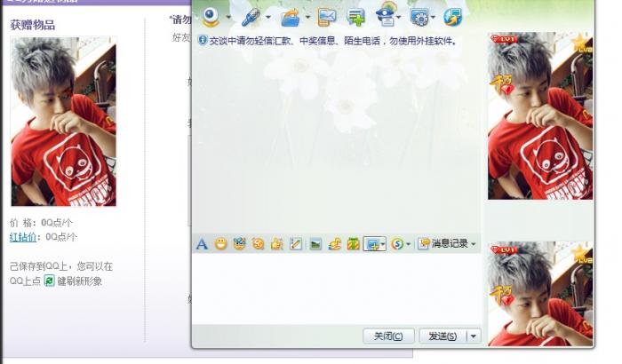Screen dimensions: 622x364
Task: Click the 关闭(C) button
Action: [388, 336]
